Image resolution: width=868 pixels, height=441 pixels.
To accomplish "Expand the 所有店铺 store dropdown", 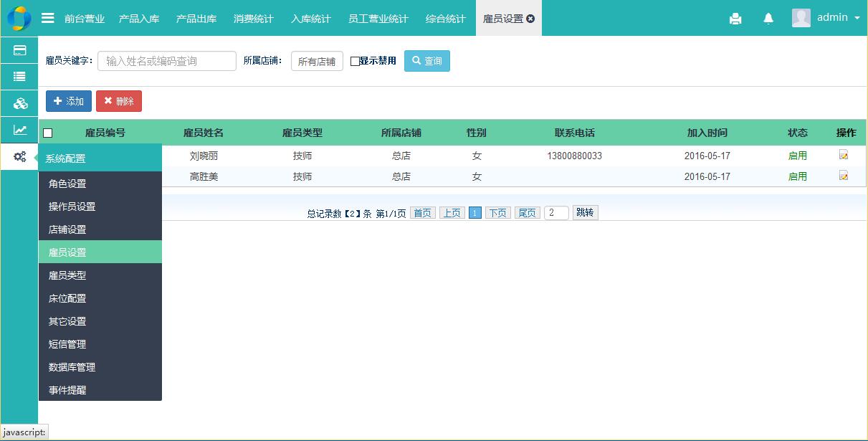I will pyautogui.click(x=317, y=62).
